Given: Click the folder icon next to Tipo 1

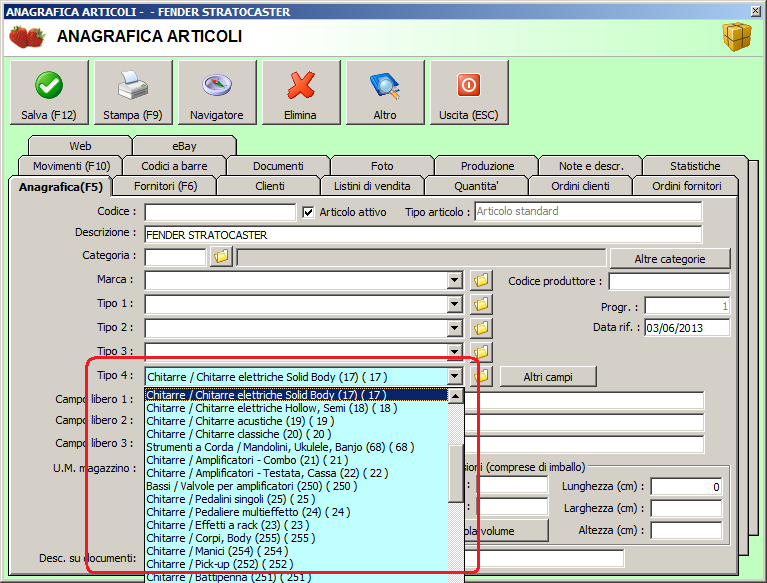Looking at the screenshot, I should [x=481, y=304].
